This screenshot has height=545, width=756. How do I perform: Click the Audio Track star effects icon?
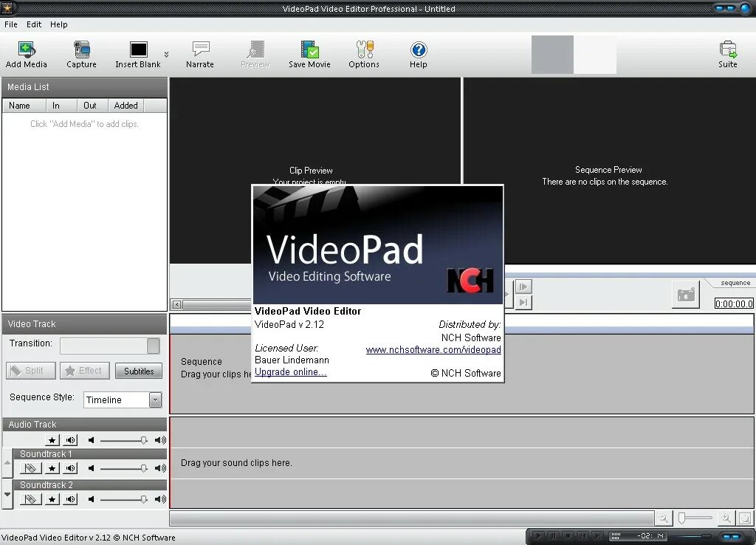click(52, 440)
